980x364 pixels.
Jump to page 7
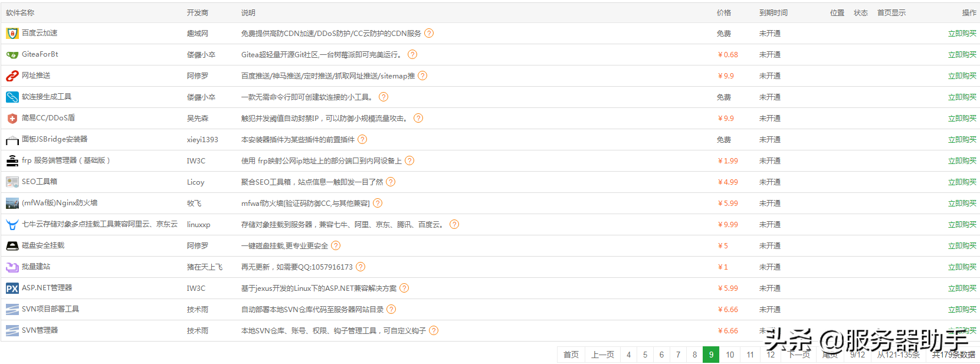coord(679,355)
